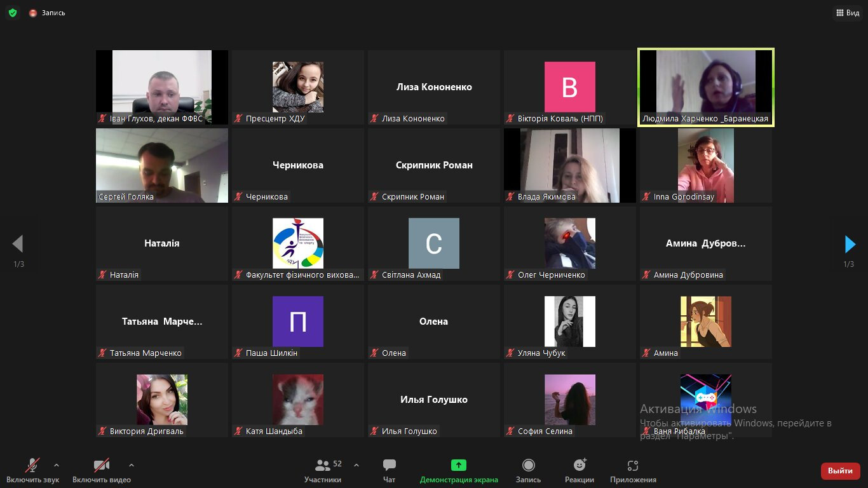Select Людмила Харченко active speaker tile
Image resolution: width=868 pixels, height=488 pixels.
tap(706, 87)
